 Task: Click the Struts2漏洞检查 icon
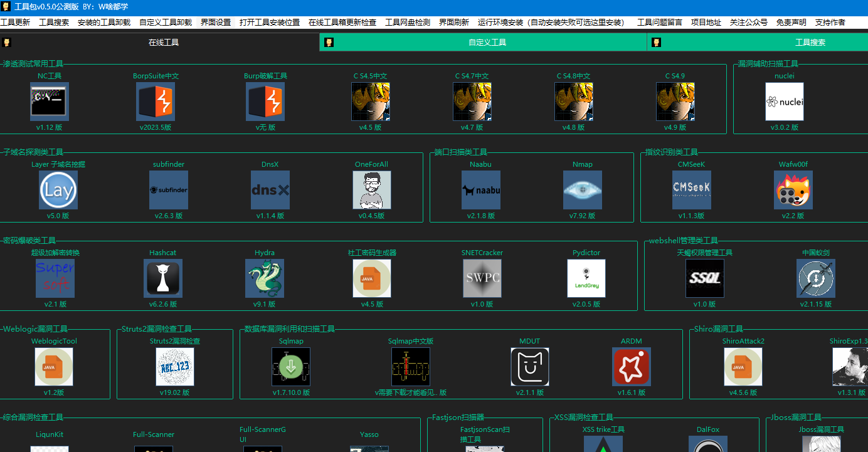coord(175,367)
